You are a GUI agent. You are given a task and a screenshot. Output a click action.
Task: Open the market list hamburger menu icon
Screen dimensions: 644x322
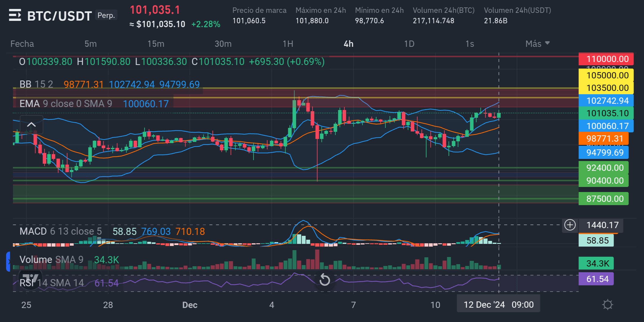pos(15,15)
